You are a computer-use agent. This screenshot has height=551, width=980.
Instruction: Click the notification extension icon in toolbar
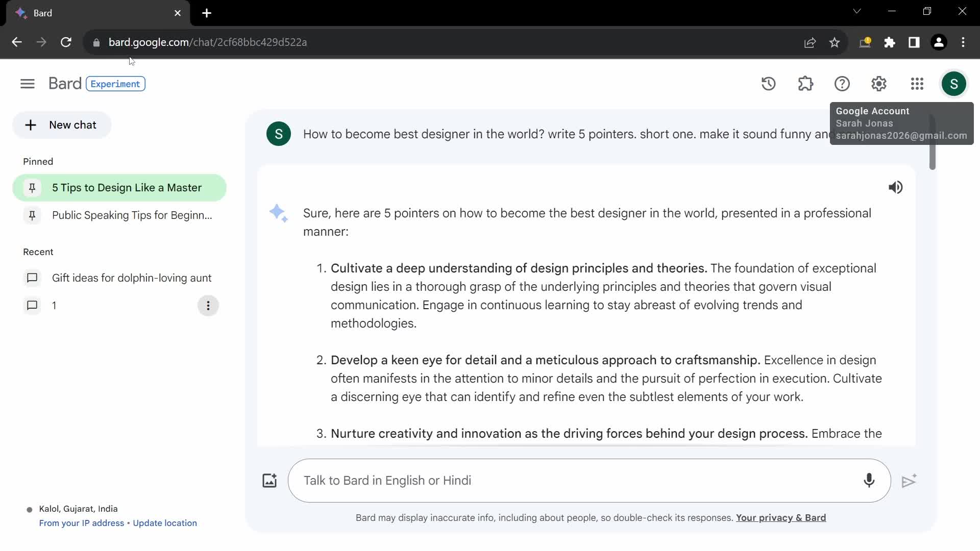(x=865, y=42)
